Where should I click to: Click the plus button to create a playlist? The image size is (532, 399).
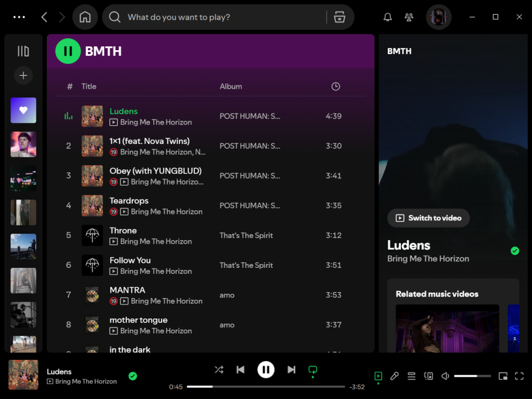(x=23, y=76)
